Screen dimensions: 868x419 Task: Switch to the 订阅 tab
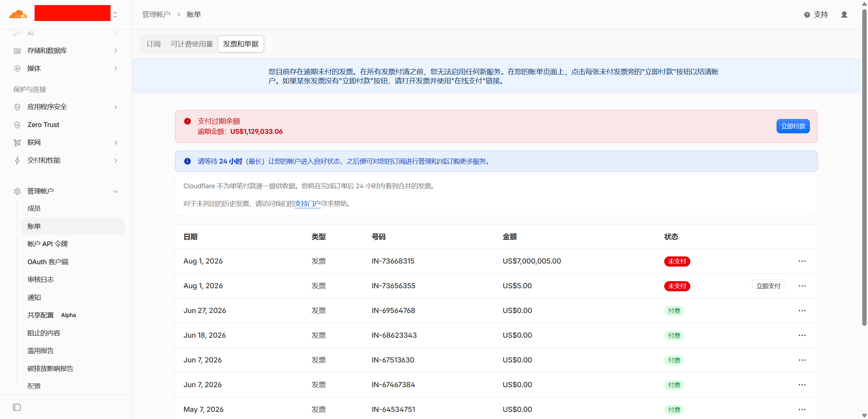click(x=153, y=44)
